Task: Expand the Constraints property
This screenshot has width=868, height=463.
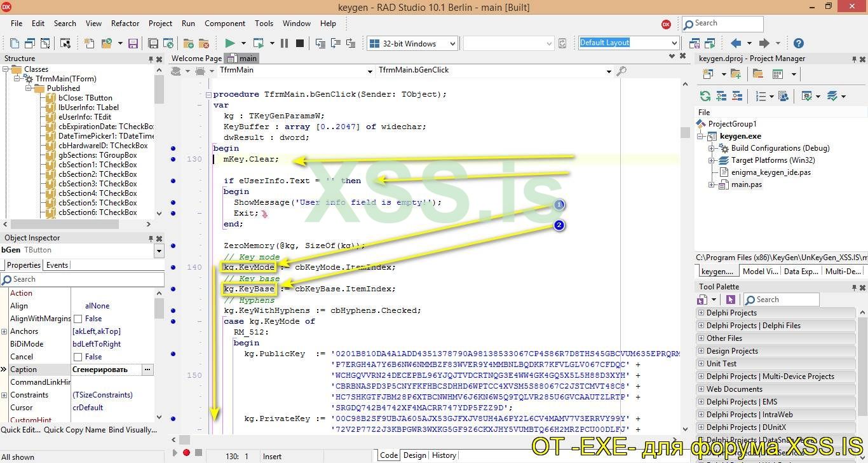Action: (x=4, y=395)
